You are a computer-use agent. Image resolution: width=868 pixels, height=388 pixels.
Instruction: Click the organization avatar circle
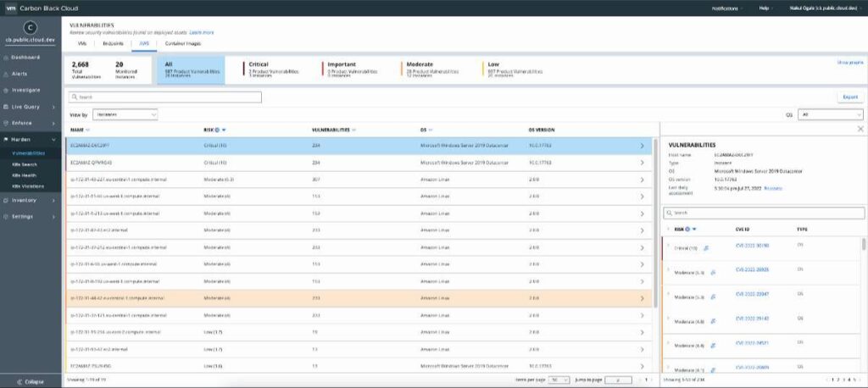pos(31,28)
